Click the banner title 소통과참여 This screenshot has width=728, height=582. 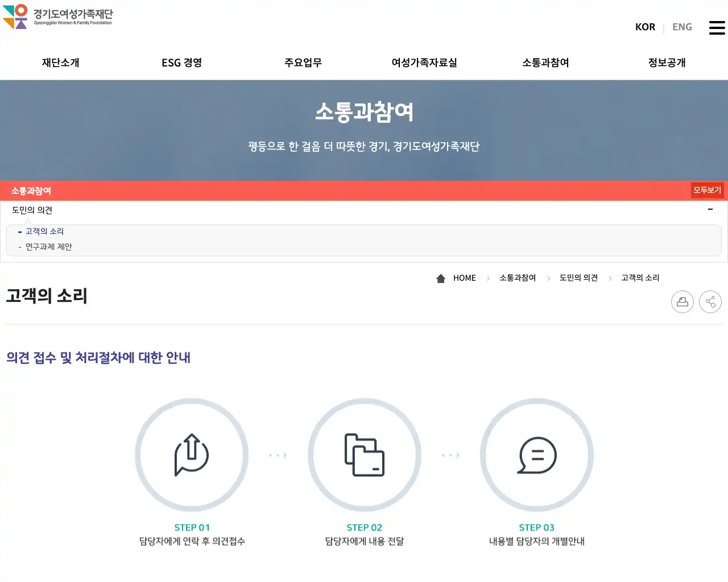[x=364, y=112]
